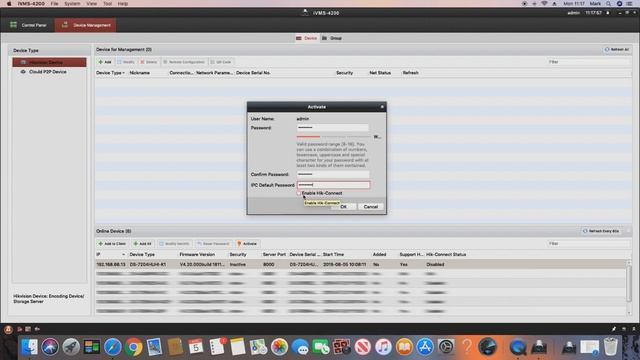This screenshot has height=360, width=640.
Task: Sort by managed devices Net Status column
Action: click(x=380, y=73)
